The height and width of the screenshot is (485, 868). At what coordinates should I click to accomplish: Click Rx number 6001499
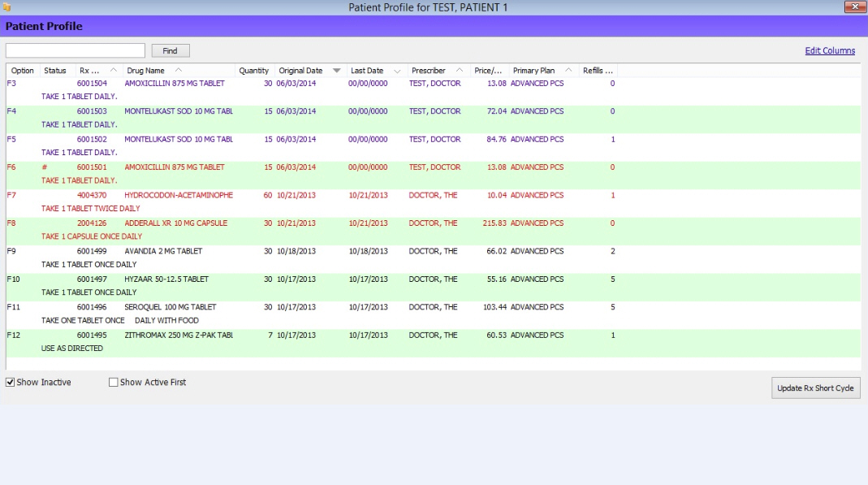pyautogui.click(x=92, y=251)
